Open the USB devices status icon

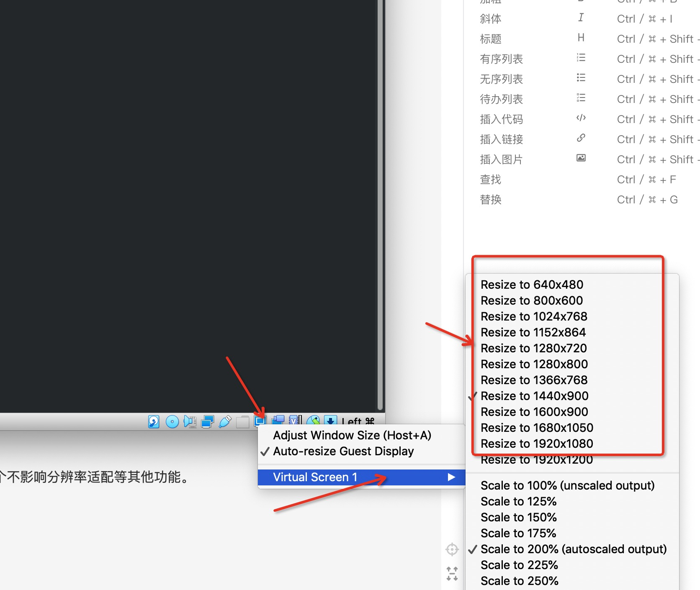[x=225, y=421]
